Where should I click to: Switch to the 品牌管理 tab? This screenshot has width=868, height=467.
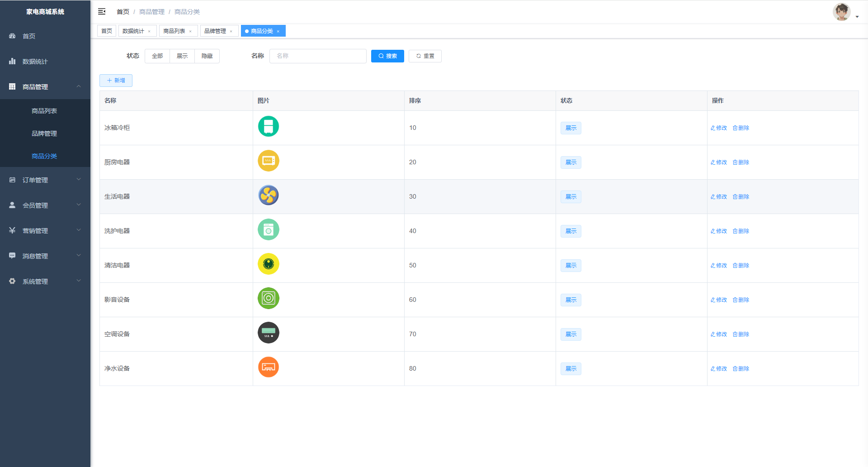(x=215, y=31)
